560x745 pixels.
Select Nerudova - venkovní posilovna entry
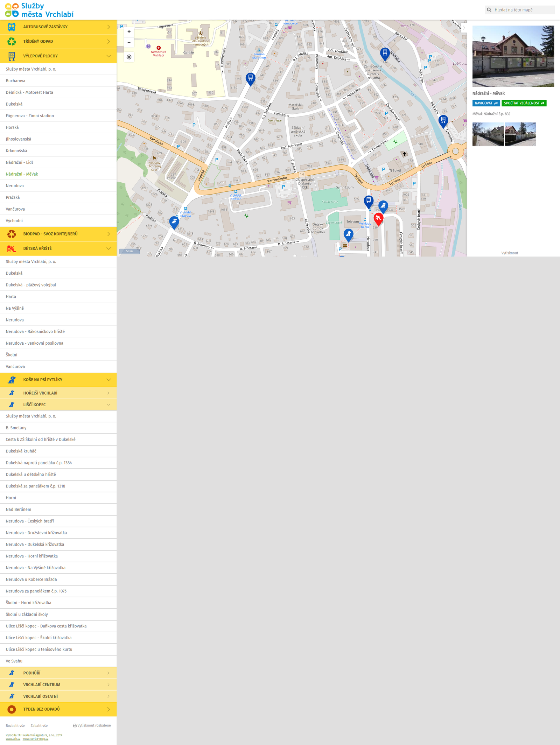click(58, 343)
